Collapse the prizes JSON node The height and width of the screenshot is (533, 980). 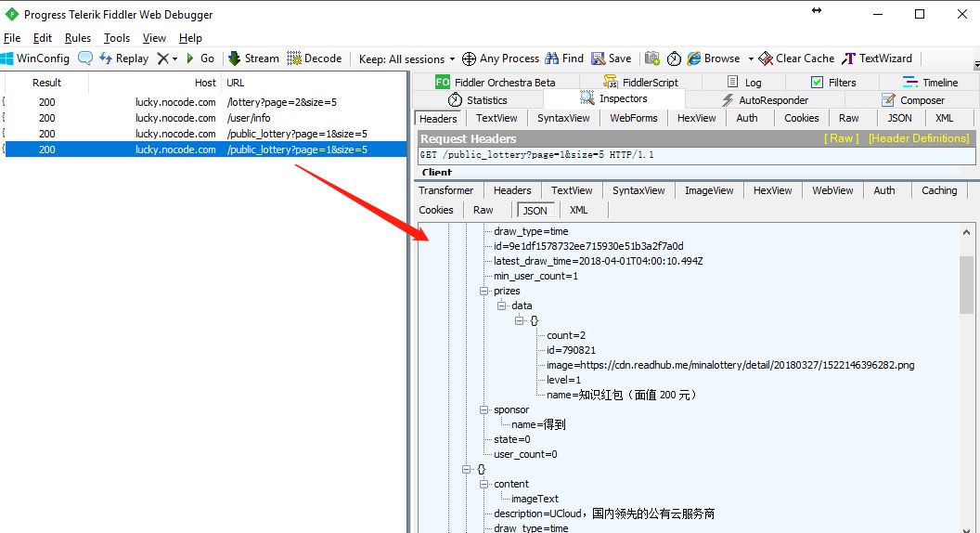click(484, 291)
